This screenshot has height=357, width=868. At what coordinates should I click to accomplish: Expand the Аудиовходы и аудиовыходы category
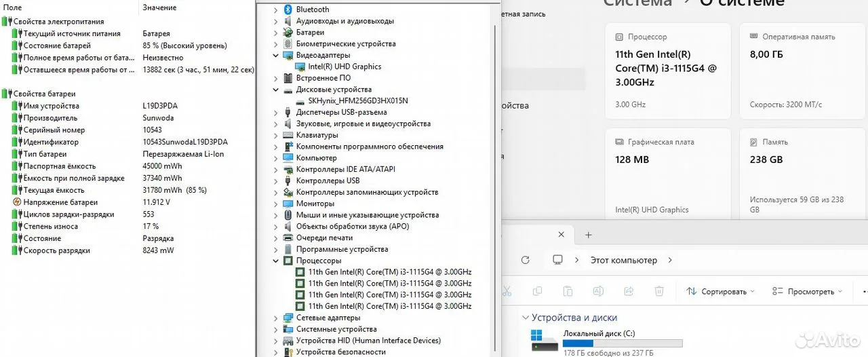point(275,21)
